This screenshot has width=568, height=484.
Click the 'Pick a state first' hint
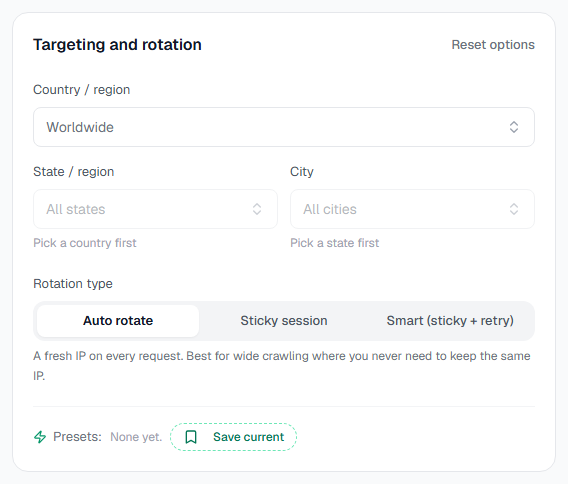(x=334, y=243)
